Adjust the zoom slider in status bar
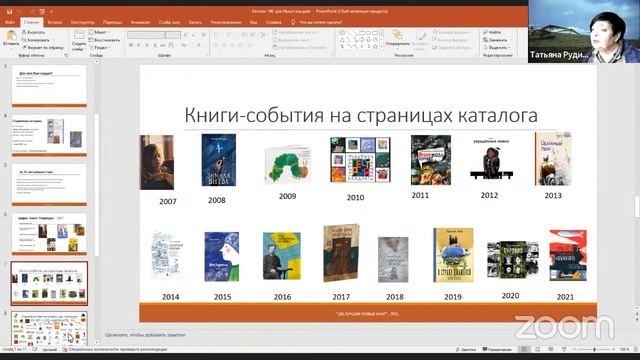The width and height of the screenshot is (640, 360). click(x=594, y=349)
